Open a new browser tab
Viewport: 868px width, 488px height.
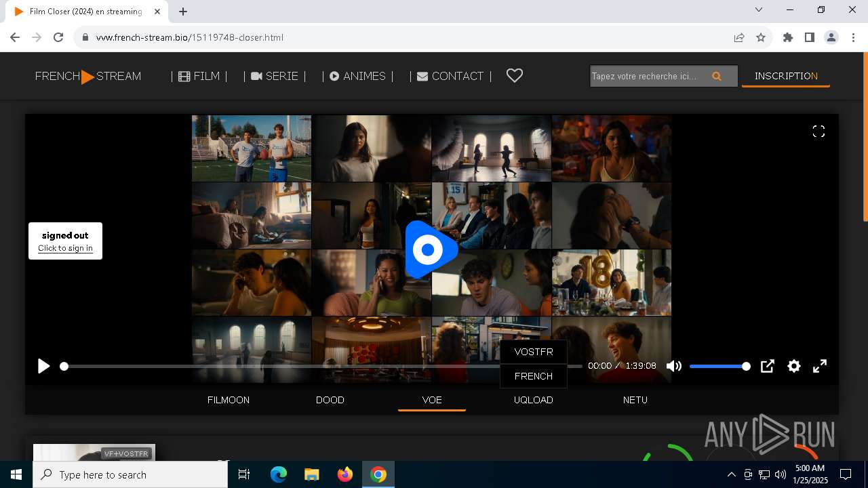[183, 12]
